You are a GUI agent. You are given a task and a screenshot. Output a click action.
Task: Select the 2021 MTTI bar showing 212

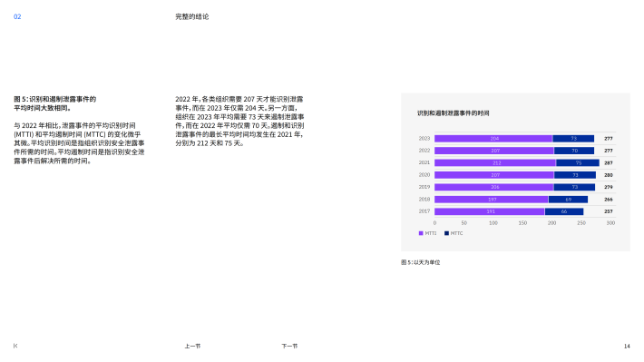pos(495,162)
